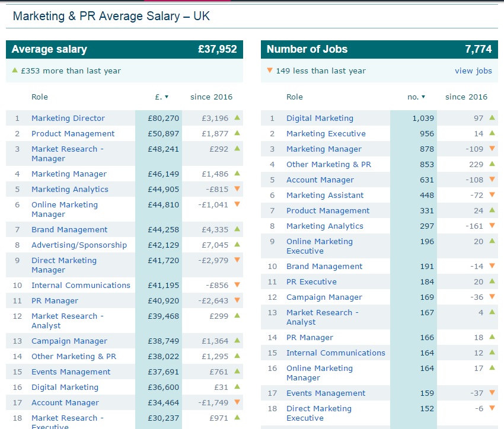Open Account Manager in the salary table
504x429 pixels.
click(65, 402)
